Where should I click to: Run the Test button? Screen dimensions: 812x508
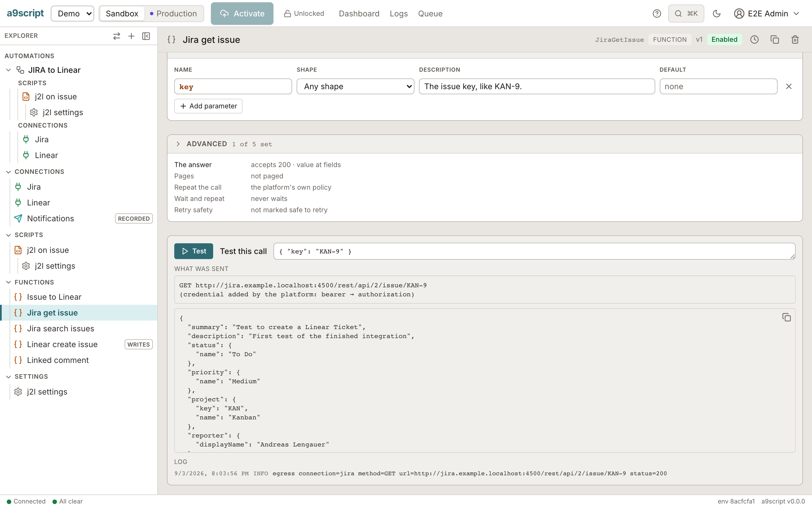(194, 251)
